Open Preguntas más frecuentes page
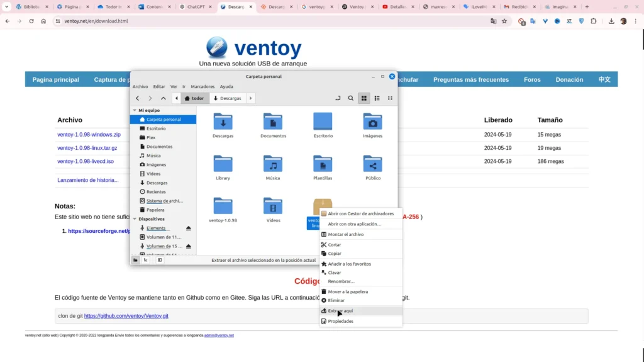This screenshot has height=362, width=644. click(x=470, y=79)
